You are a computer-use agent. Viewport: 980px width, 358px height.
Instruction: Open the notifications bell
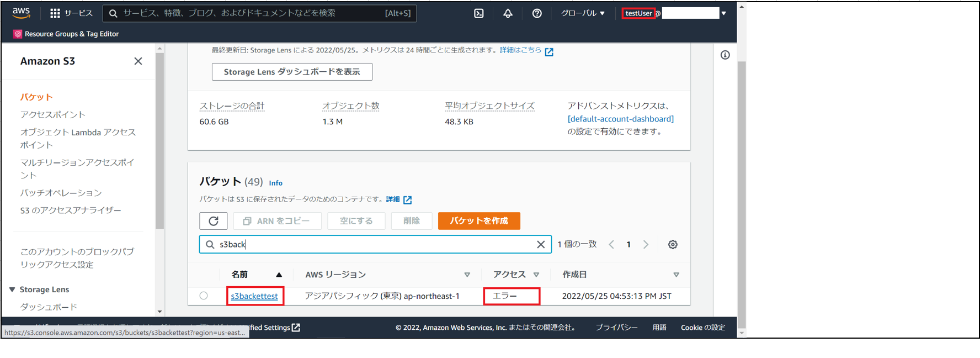tap(508, 13)
